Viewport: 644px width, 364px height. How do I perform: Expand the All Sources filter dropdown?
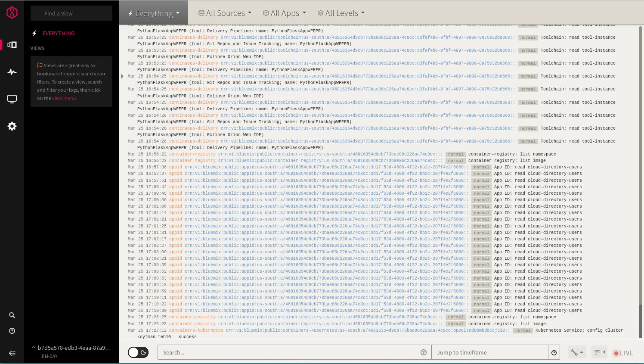[225, 13]
